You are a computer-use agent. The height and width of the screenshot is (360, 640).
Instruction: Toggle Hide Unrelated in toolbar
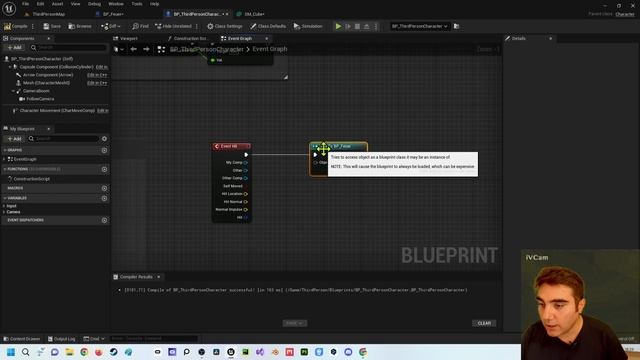[173, 26]
